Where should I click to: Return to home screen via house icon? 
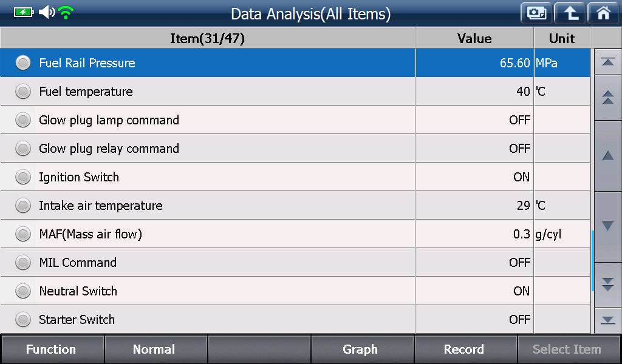coord(603,13)
